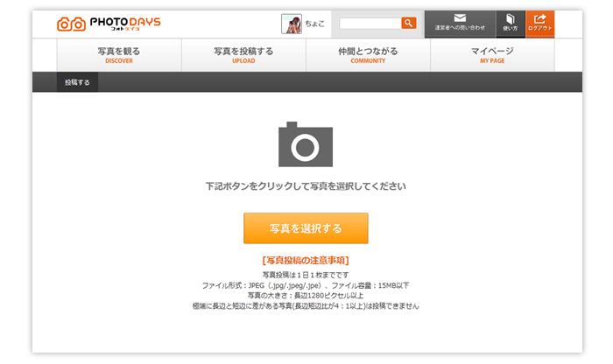
Task: Click the file format JPEG note line
Action: click(x=306, y=285)
